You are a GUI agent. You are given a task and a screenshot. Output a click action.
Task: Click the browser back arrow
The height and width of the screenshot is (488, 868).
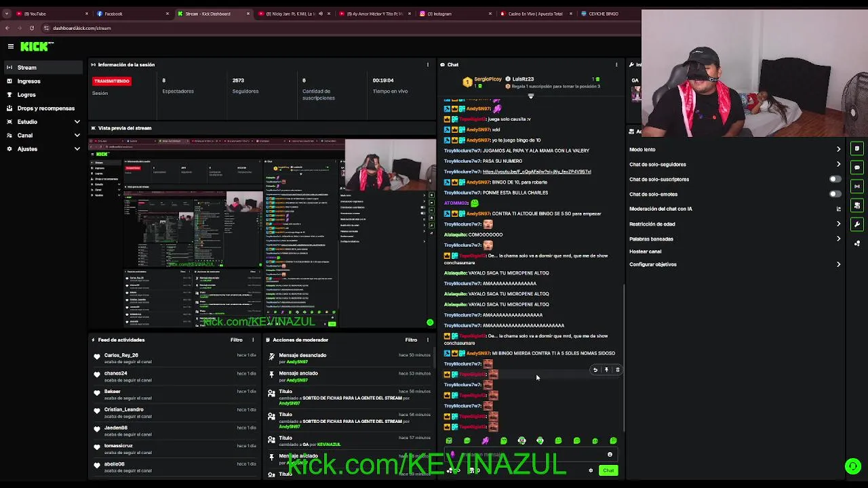point(7,28)
